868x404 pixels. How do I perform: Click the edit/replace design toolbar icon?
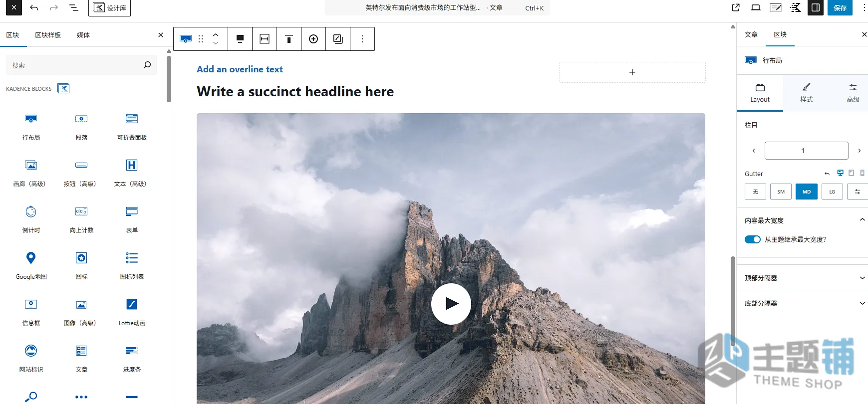[338, 39]
